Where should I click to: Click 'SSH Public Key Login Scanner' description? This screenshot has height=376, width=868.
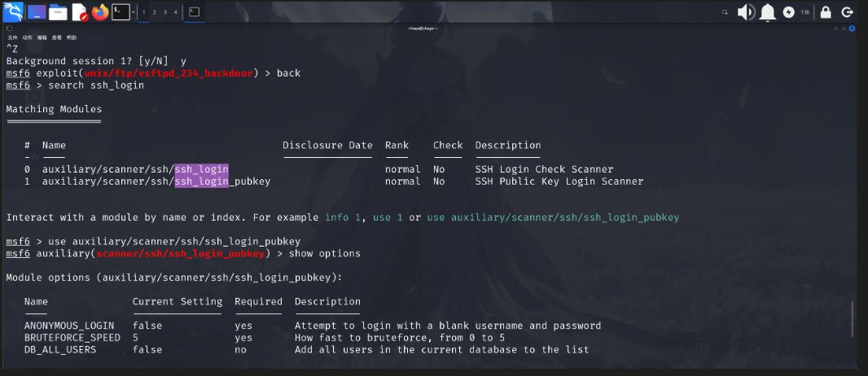coord(559,181)
